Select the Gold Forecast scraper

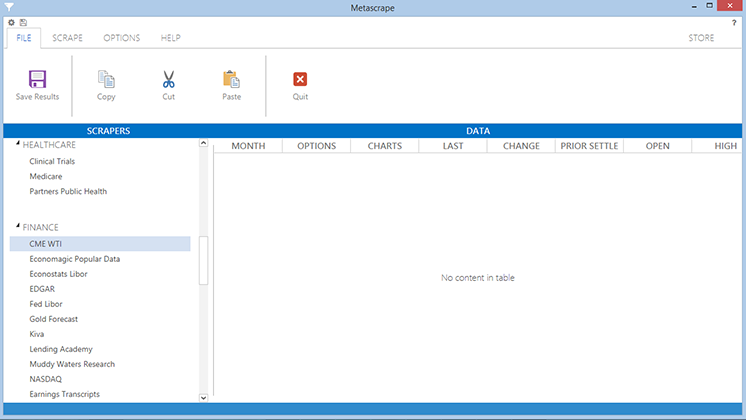coord(54,319)
